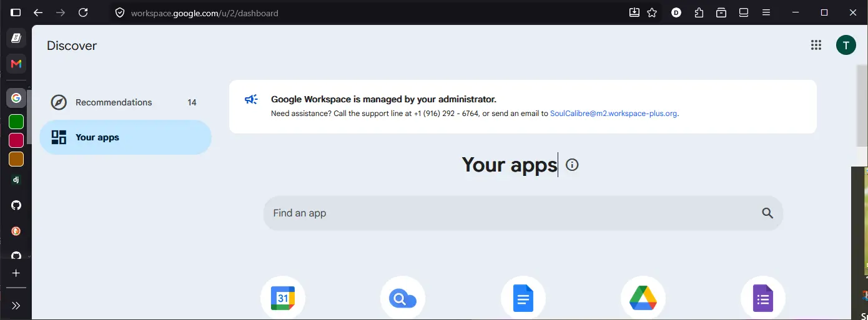This screenshot has width=868, height=320.
Task: Open the Google Calendar app
Action: 283,298
